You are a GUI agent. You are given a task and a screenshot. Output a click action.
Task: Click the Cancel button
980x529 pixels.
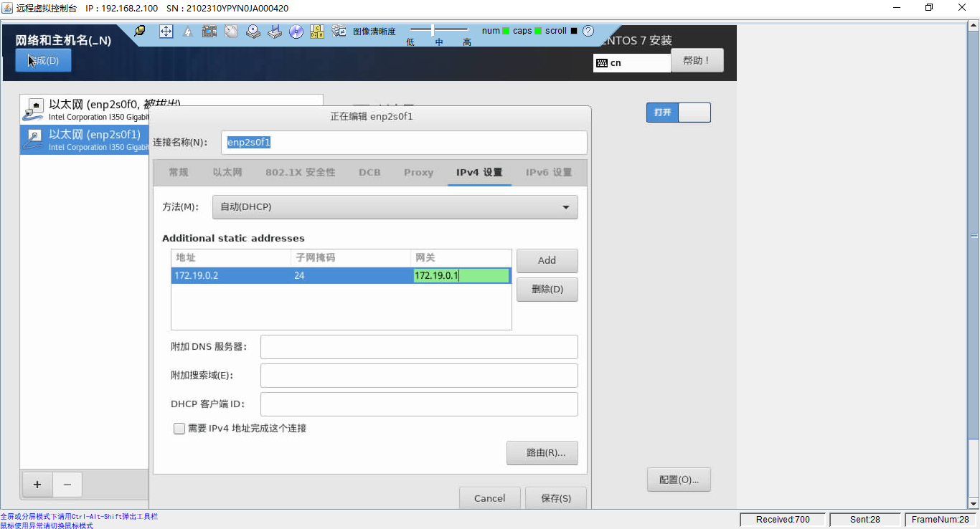pos(489,498)
